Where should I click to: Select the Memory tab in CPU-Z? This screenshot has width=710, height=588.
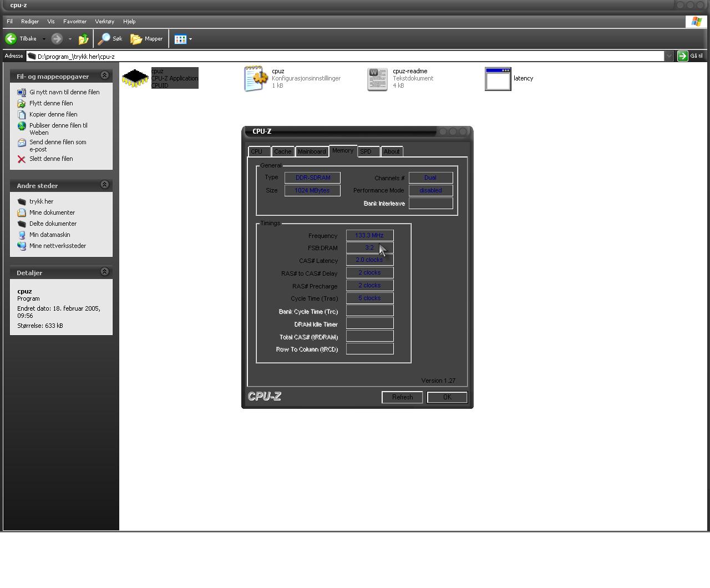[343, 151]
